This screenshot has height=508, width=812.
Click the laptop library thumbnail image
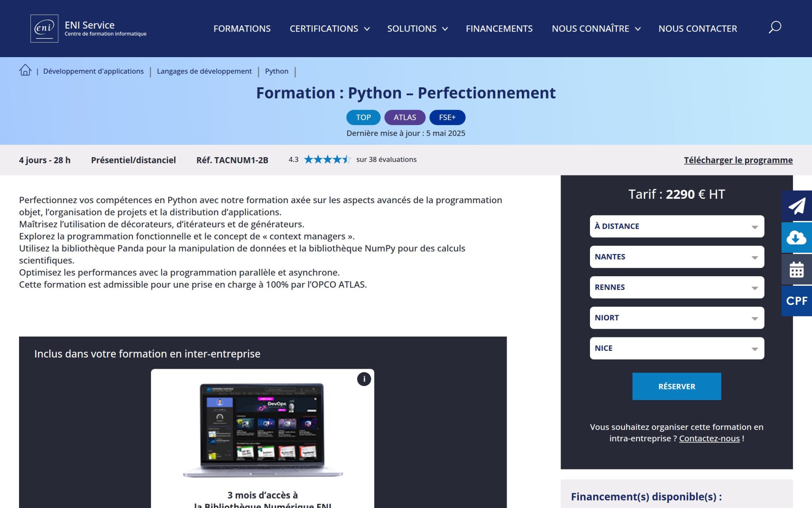(262, 430)
